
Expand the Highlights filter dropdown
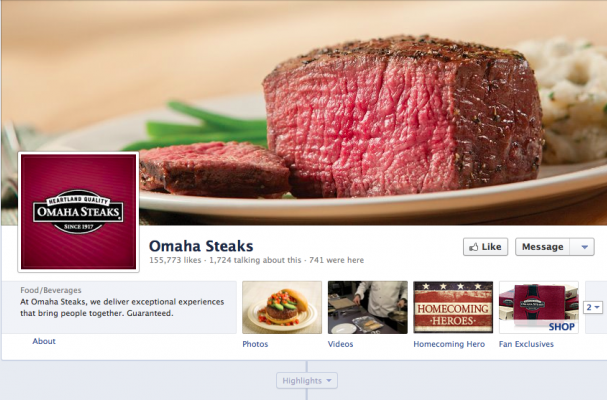(307, 381)
